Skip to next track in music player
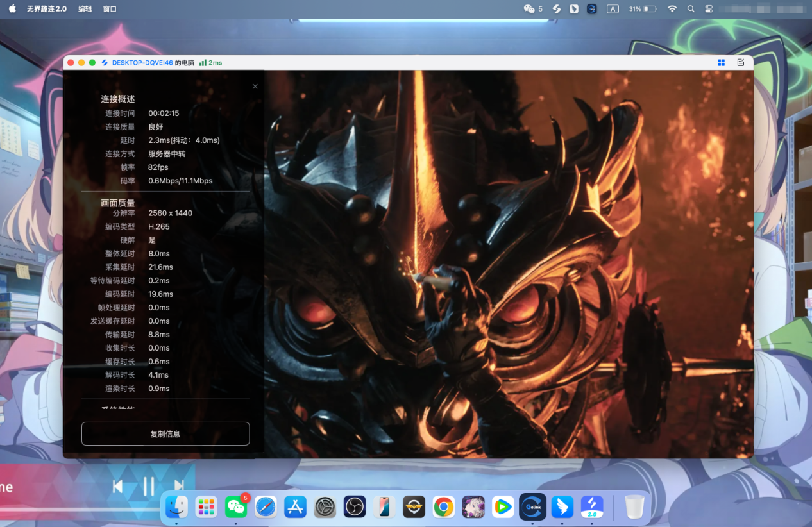Viewport: 812px width, 527px height. pos(179,487)
